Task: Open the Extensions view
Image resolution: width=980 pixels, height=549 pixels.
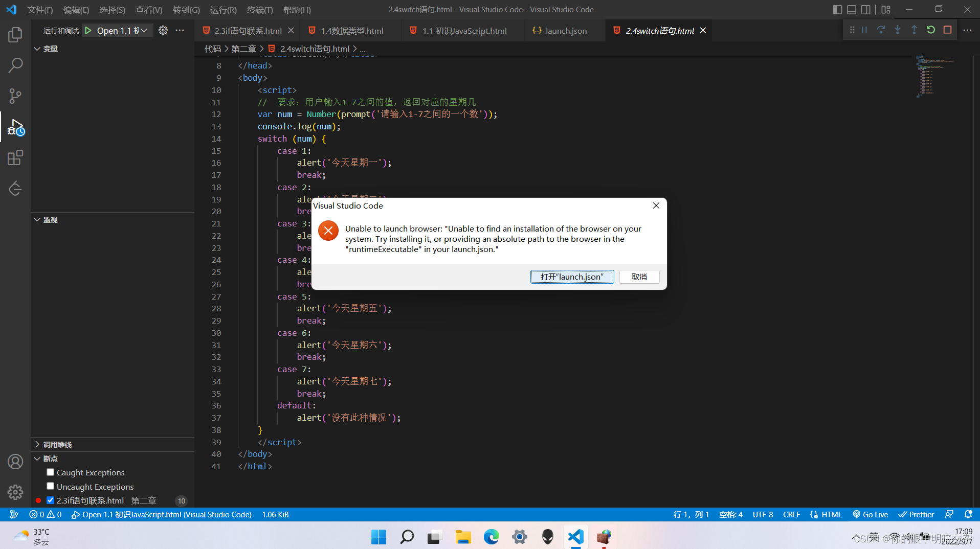Action: [15, 157]
